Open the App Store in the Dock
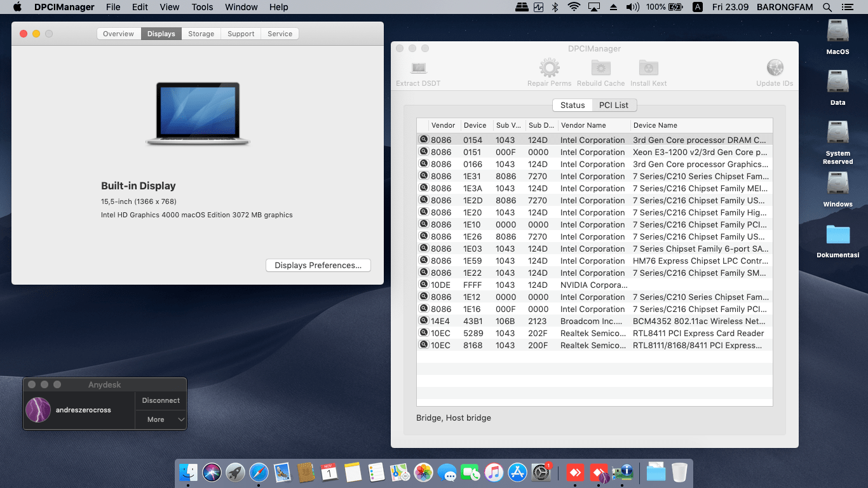This screenshot has width=868, height=488. [x=517, y=472]
